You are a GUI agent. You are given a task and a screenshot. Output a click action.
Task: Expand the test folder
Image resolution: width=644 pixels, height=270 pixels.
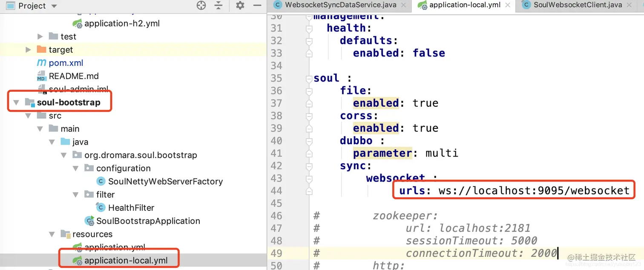pyautogui.click(x=40, y=37)
